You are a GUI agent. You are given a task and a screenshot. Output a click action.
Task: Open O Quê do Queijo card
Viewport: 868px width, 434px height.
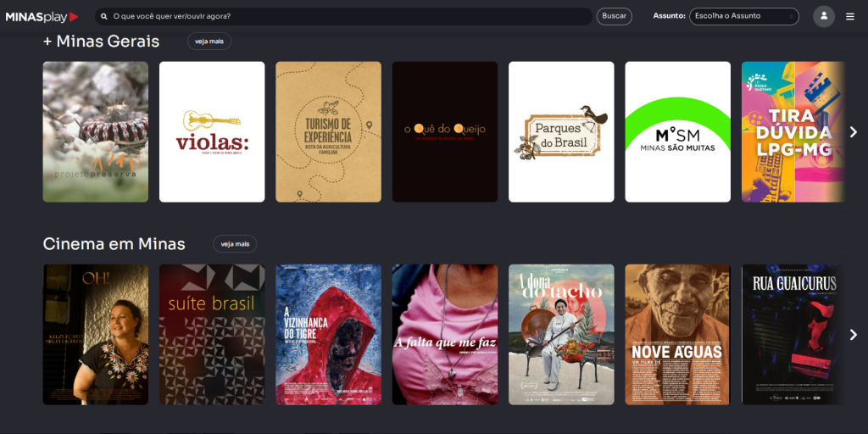444,131
